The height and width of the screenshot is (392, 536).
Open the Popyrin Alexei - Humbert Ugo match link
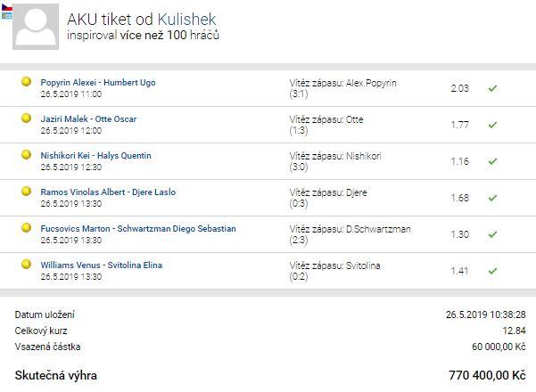(98, 83)
